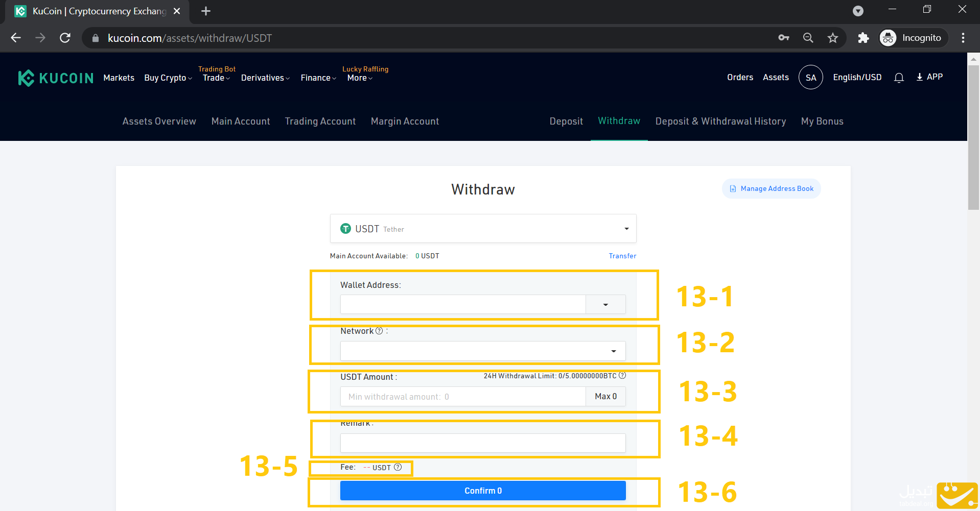Click the Incognito profile icon
Image resolution: width=980 pixels, height=511 pixels.
tap(888, 38)
